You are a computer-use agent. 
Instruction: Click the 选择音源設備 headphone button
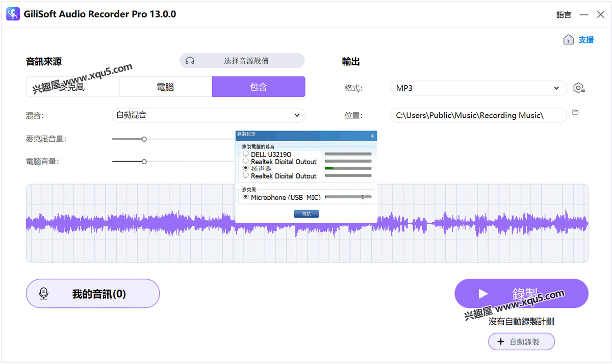242,61
